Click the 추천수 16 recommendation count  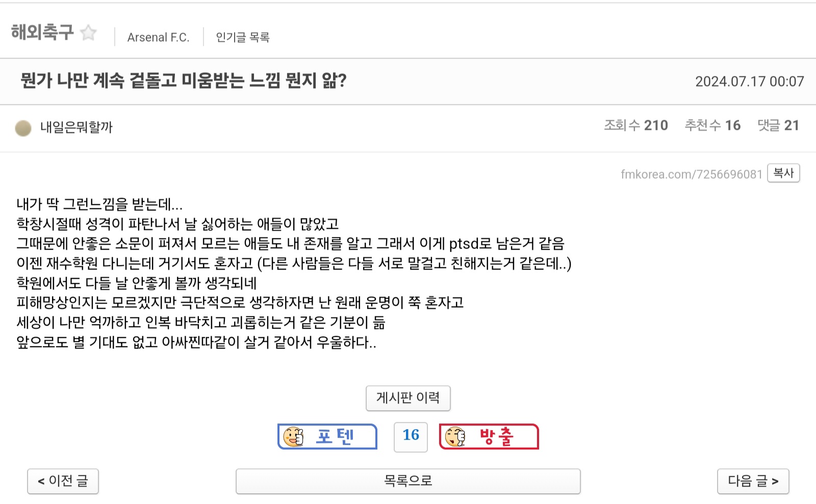[712, 125]
